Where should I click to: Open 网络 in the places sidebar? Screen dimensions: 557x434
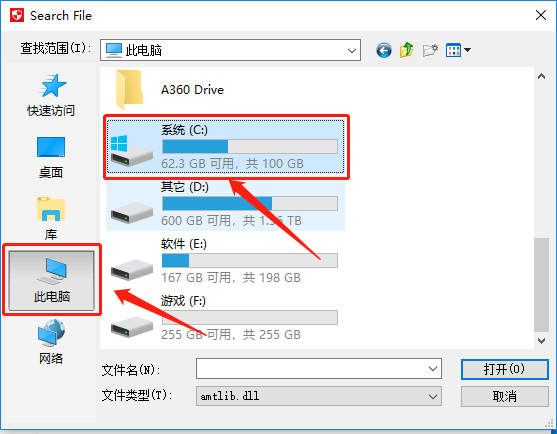(51, 342)
